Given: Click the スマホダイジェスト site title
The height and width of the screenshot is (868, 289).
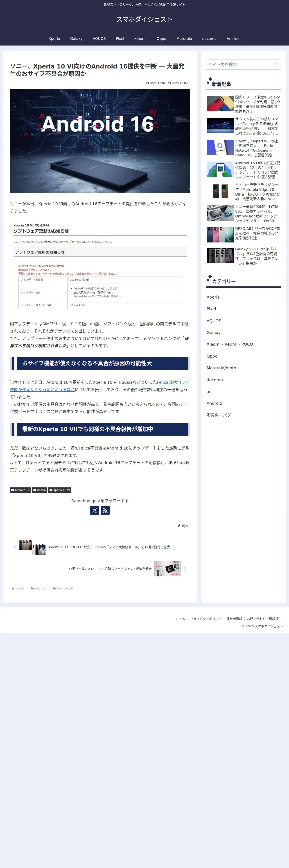Looking at the screenshot, I should tap(144, 19).
